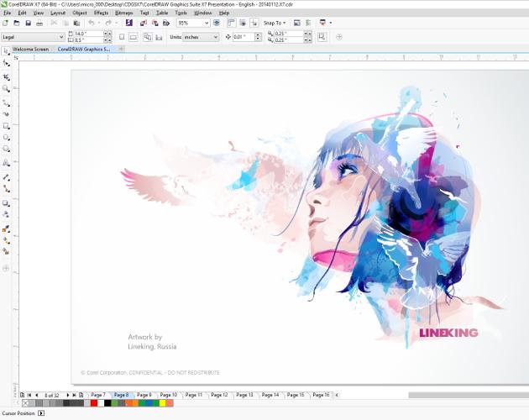This screenshot has height=420, width=529.
Task: Click the Publish to PDF icon
Action: (166, 23)
